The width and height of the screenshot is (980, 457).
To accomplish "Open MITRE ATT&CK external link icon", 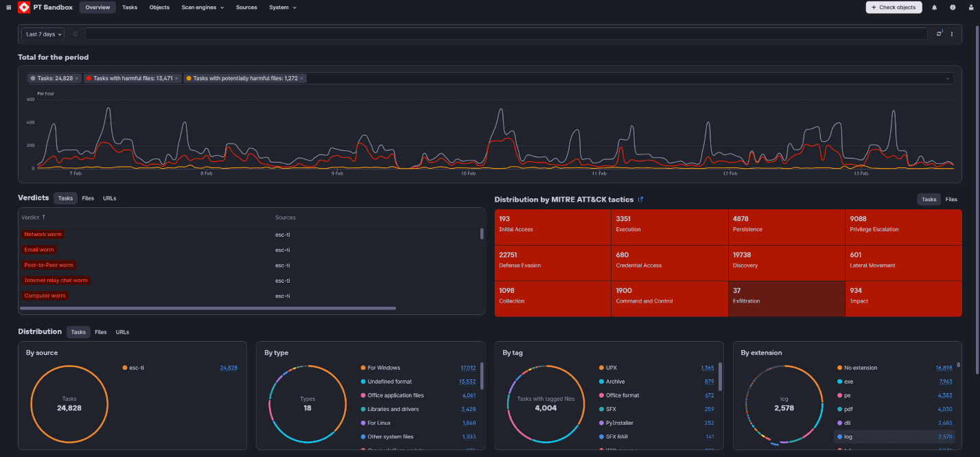I will point(640,200).
